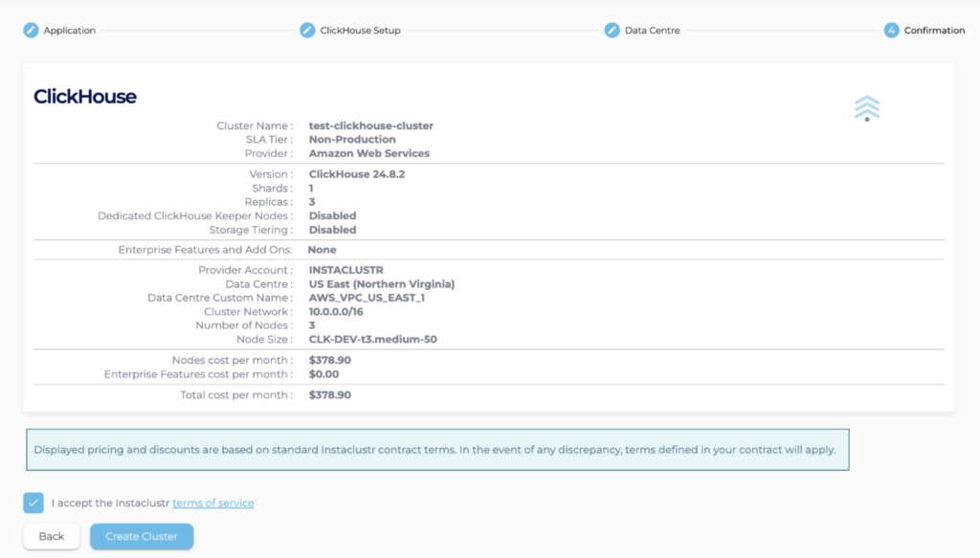Click the Confirmation step number 4 circle
This screenshot has width=980, height=558.
tap(891, 31)
